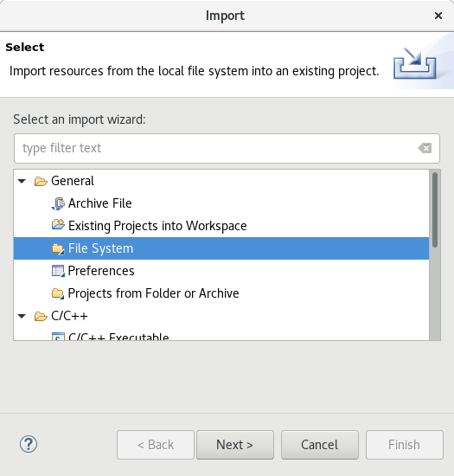Screen dimensions: 454x476
Task: Click the Existing Projects into Workspace icon
Action: (58, 225)
